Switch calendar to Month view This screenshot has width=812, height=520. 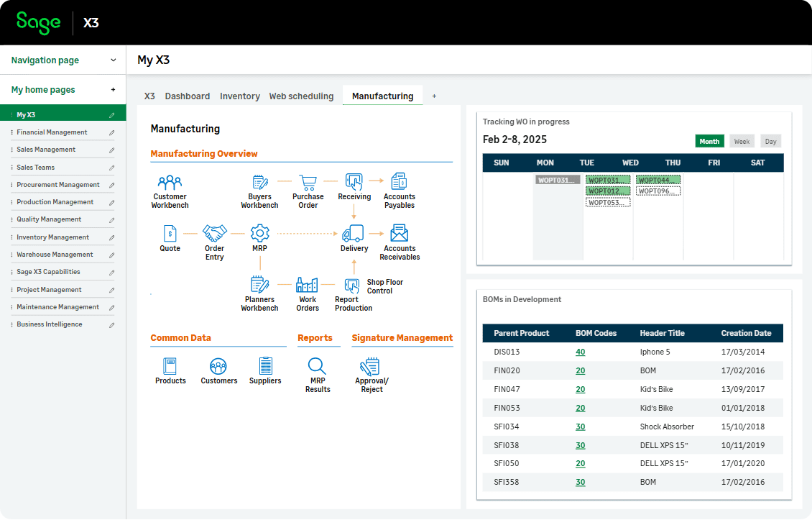coord(709,142)
